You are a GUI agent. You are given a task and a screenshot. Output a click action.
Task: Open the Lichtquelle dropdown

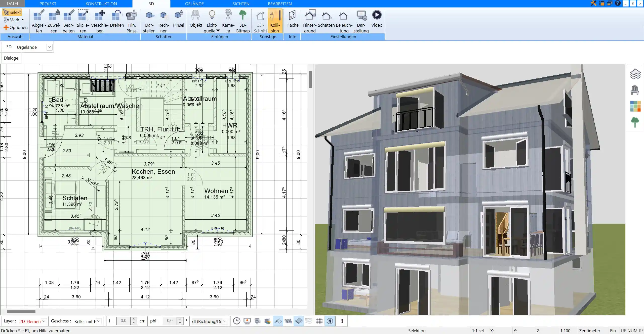pos(212,21)
